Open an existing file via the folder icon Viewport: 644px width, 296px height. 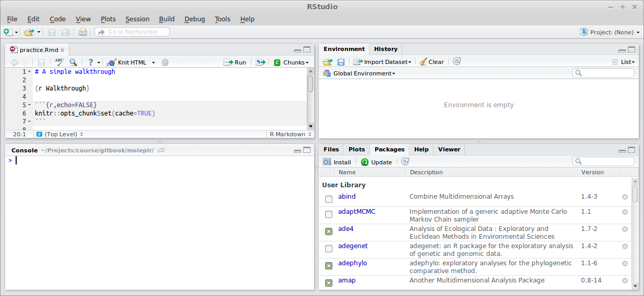click(29, 32)
